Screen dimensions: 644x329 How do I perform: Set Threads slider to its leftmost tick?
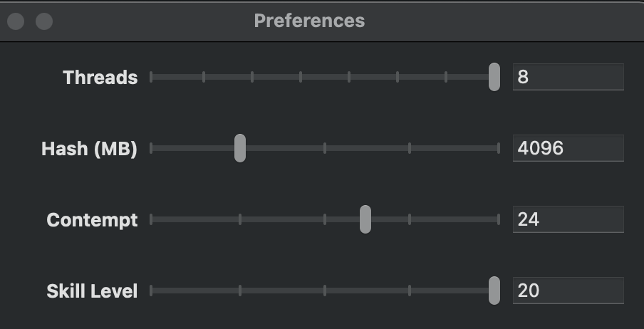[x=151, y=77]
